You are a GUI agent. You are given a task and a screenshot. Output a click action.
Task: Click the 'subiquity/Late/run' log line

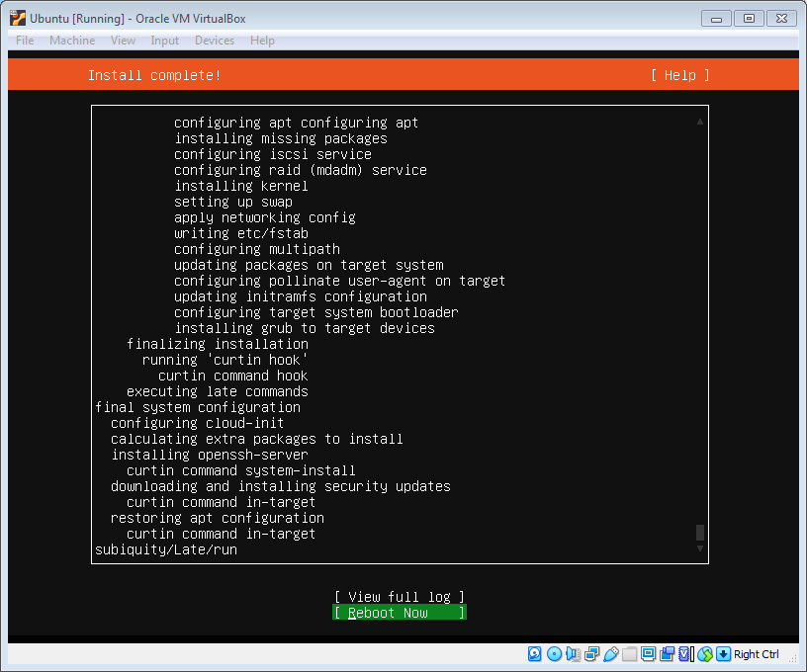(x=166, y=549)
